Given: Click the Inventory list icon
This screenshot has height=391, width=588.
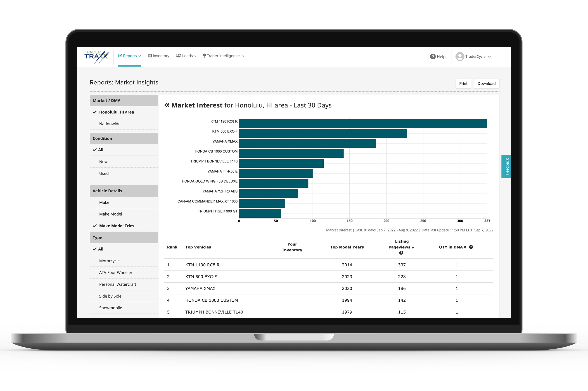Looking at the screenshot, I should pyautogui.click(x=150, y=56).
